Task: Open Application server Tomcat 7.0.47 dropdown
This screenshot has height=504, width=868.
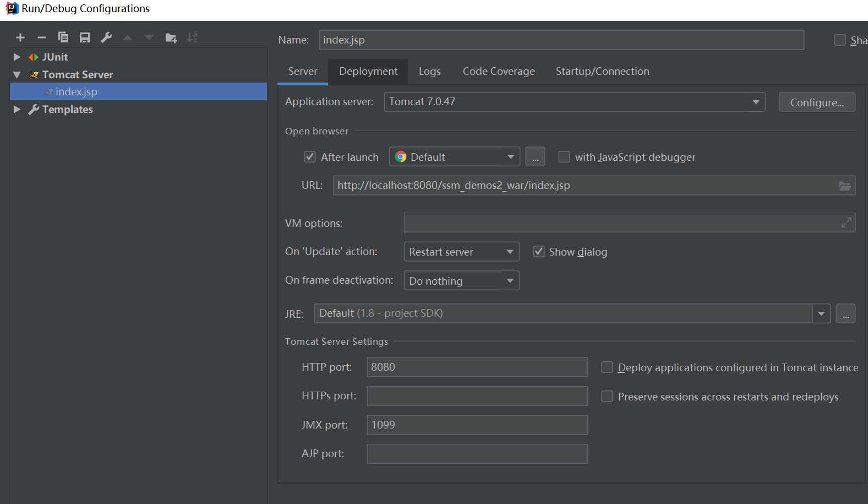Action: point(575,102)
